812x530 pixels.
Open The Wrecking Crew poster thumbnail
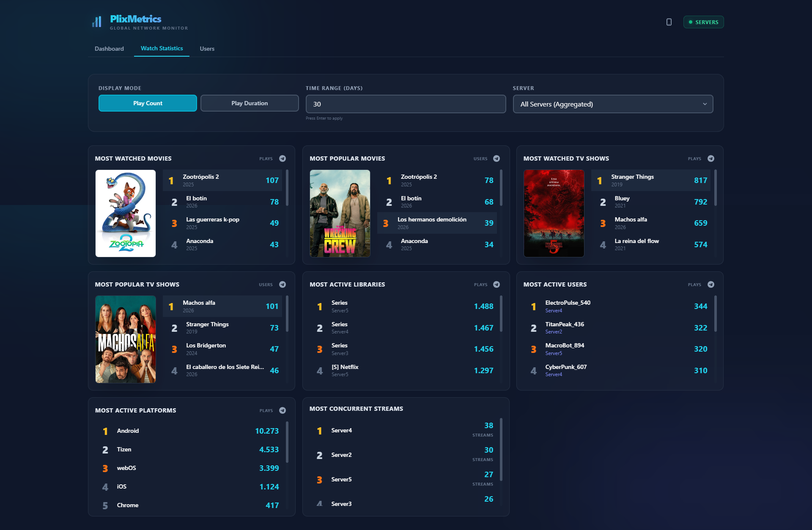(x=340, y=213)
